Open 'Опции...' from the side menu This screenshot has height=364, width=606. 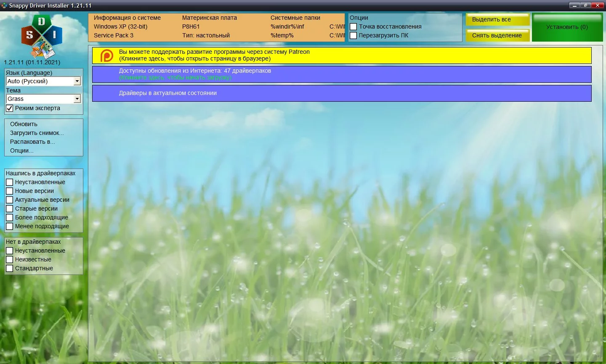(22, 150)
